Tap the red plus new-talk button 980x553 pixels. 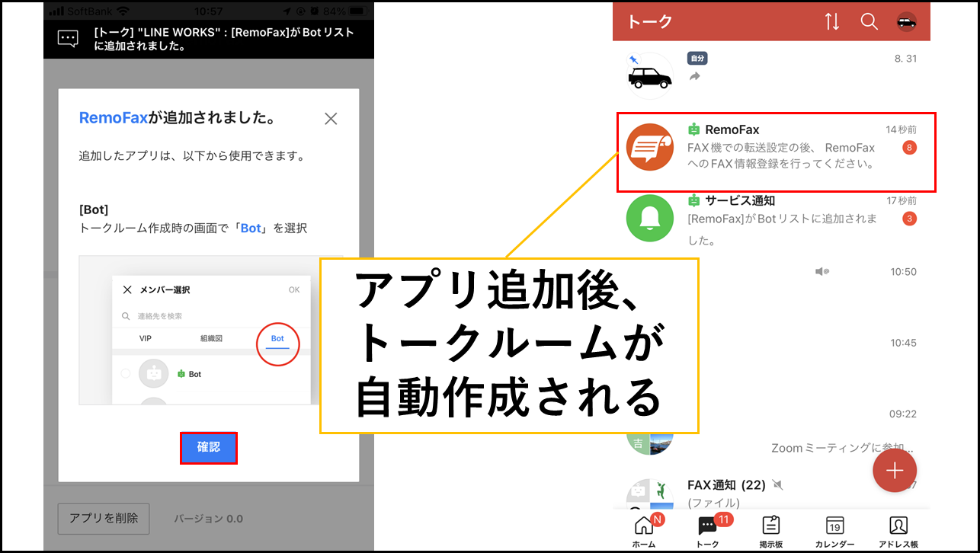[x=895, y=471]
